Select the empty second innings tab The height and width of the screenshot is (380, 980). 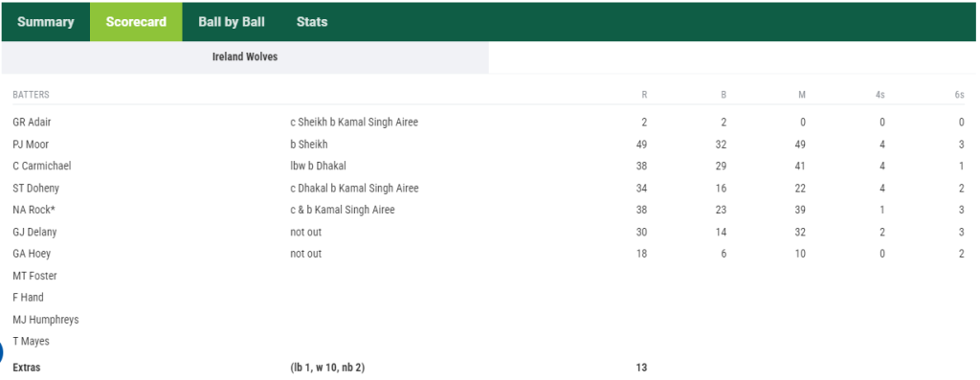[732, 56]
